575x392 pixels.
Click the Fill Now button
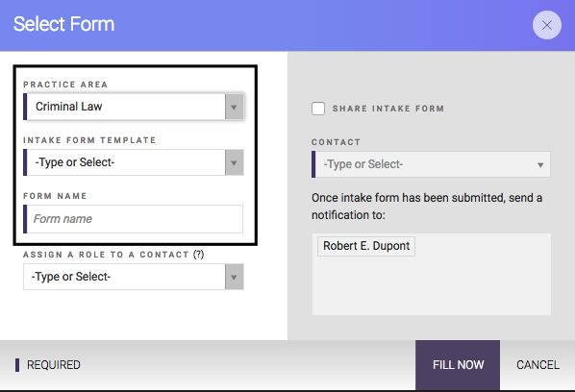coord(458,365)
